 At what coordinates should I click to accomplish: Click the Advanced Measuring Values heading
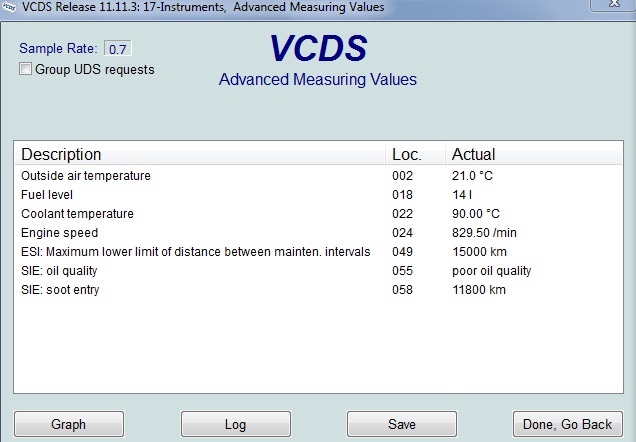318,79
